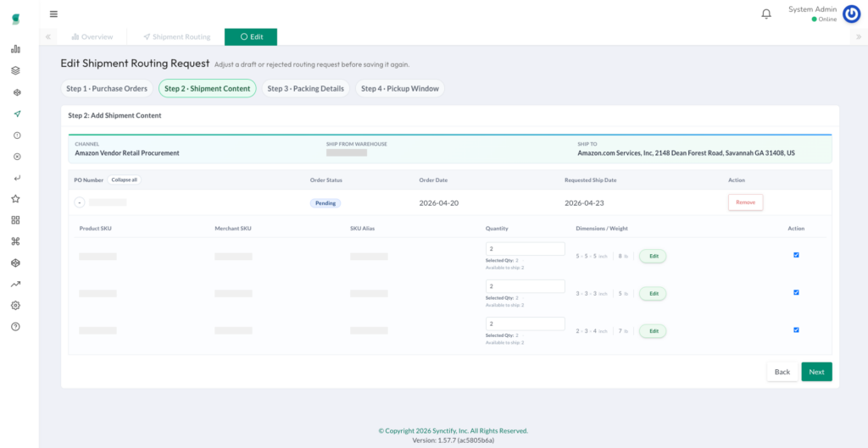Switch to the Shipment Routing tab

tap(176, 37)
